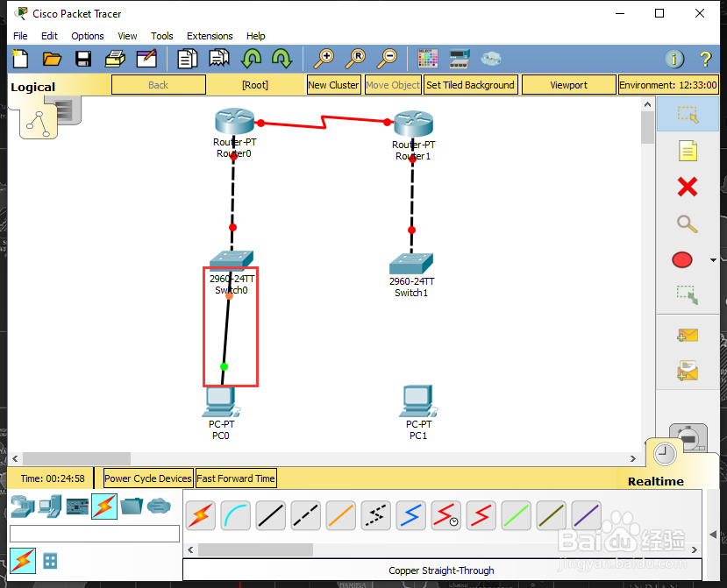Click Set Tiled Background button

point(470,85)
